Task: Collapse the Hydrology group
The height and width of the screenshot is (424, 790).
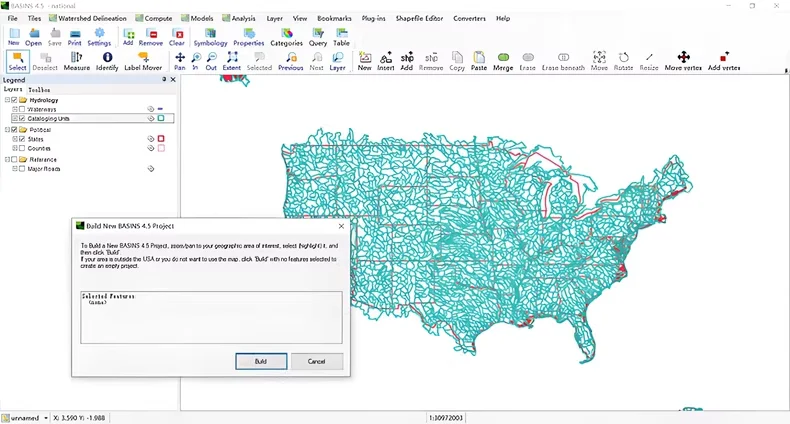Action: (8, 100)
